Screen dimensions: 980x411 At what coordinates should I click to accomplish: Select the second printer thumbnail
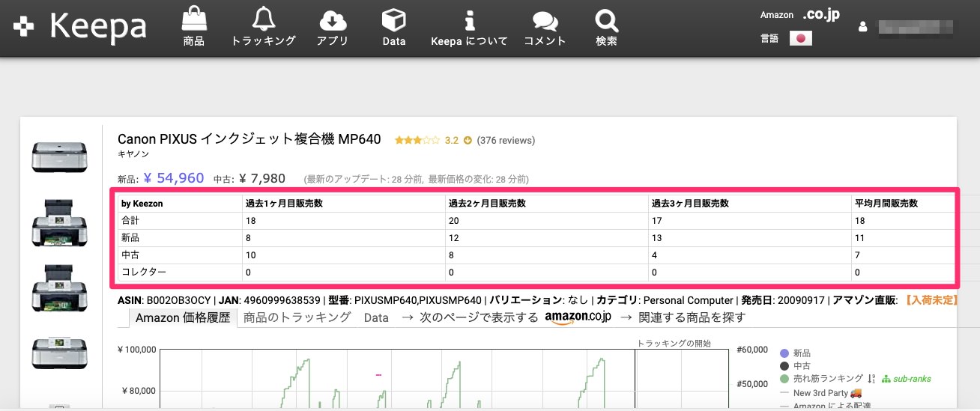pyautogui.click(x=60, y=222)
